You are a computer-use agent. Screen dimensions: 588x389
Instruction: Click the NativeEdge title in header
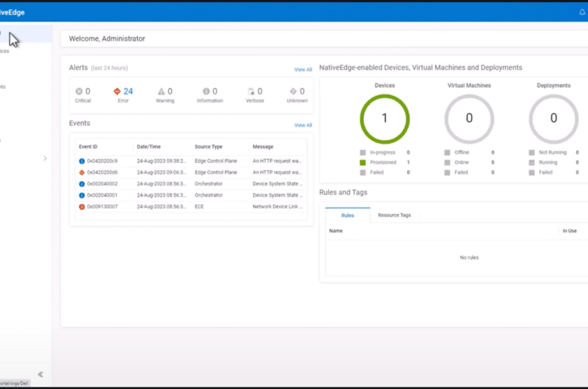(12, 12)
